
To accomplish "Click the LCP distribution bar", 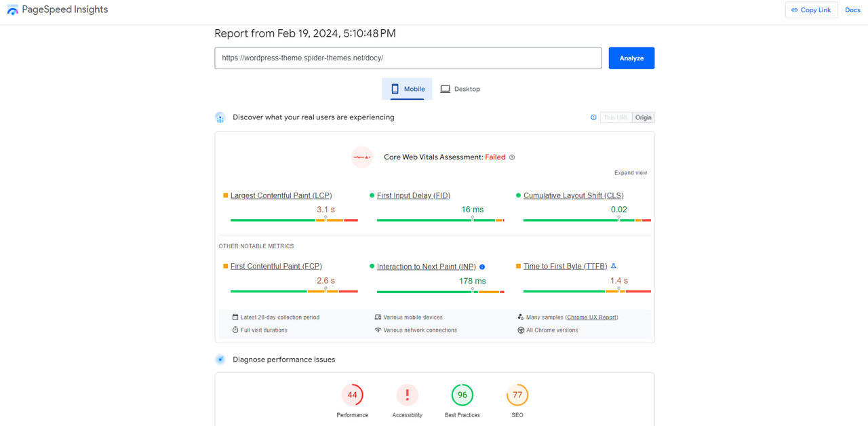I will [x=294, y=220].
